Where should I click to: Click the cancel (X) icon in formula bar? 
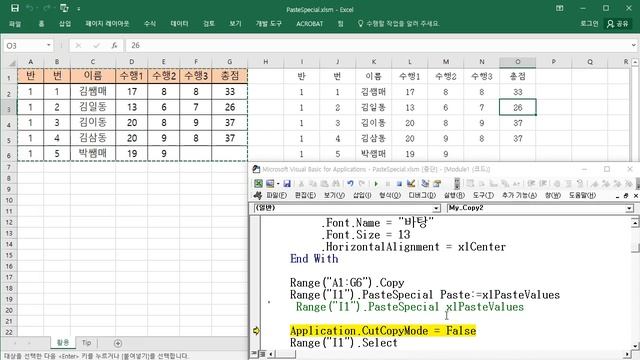point(78,45)
